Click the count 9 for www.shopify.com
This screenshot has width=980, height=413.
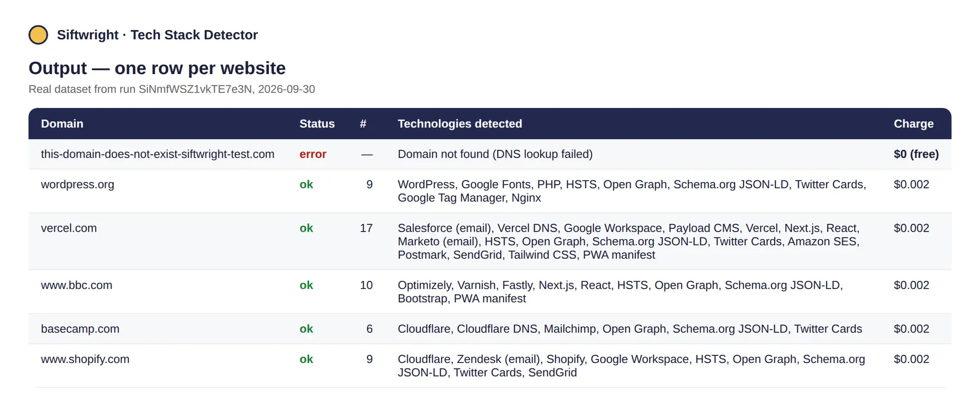click(370, 360)
